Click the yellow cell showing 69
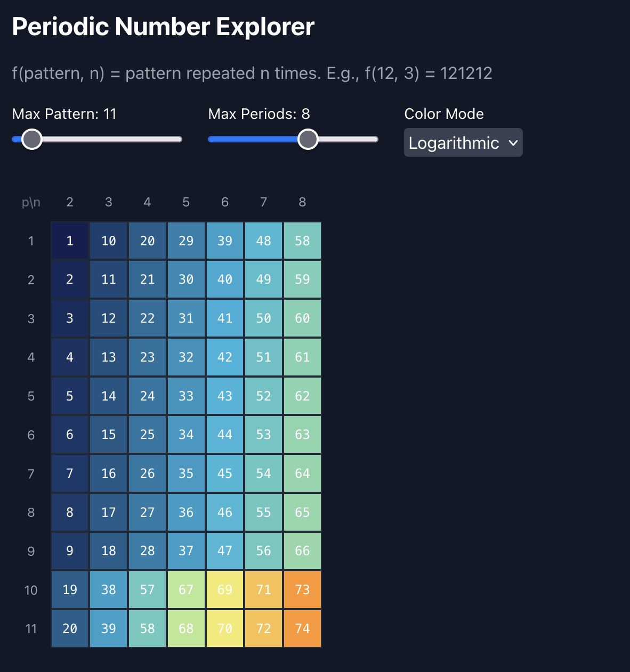630x672 pixels. 225,590
